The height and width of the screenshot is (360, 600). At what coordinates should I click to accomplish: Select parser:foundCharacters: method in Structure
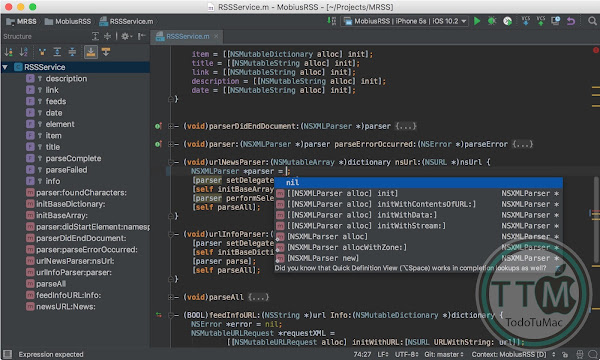[x=81, y=193]
